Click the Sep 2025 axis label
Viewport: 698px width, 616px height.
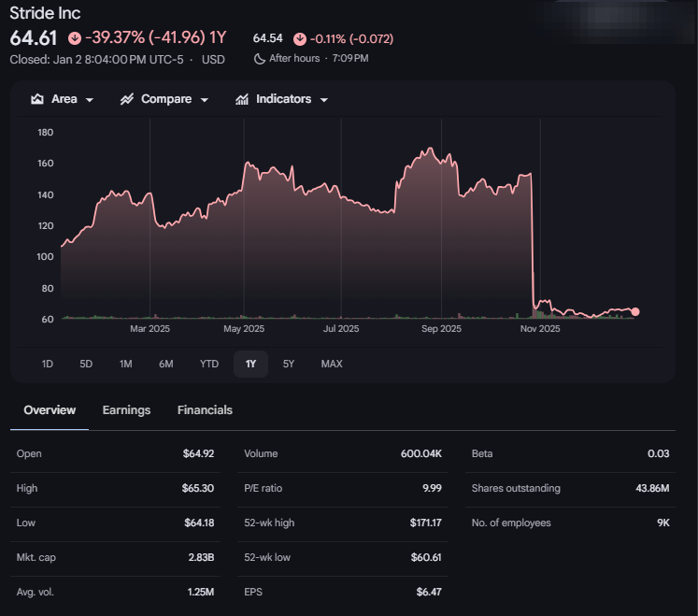[441, 329]
